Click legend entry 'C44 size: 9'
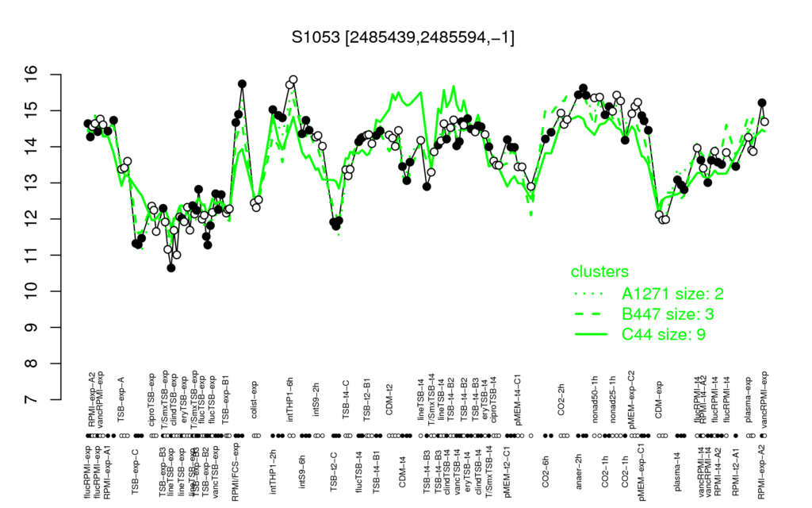The width and height of the screenshot is (812, 508). click(664, 334)
